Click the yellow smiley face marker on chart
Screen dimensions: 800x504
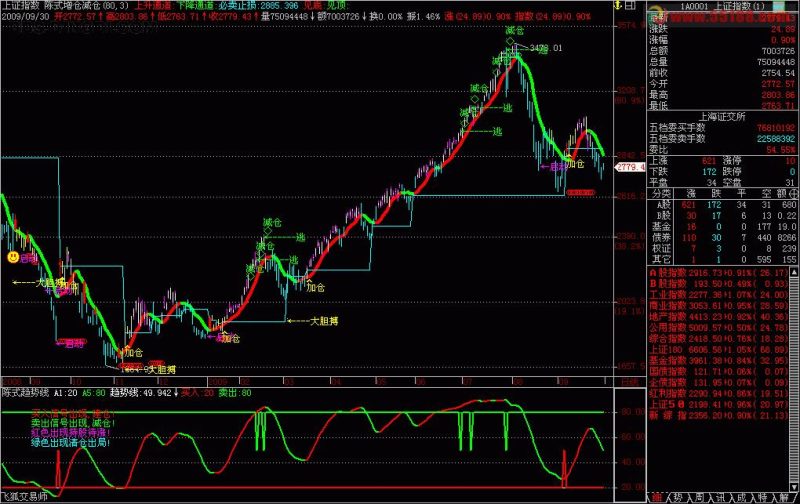13,258
